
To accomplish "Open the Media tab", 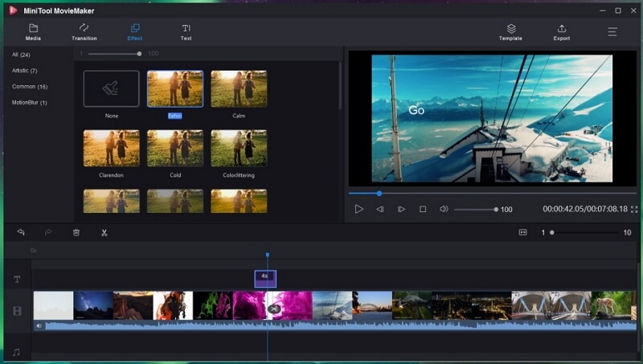I will pyautogui.click(x=33, y=32).
